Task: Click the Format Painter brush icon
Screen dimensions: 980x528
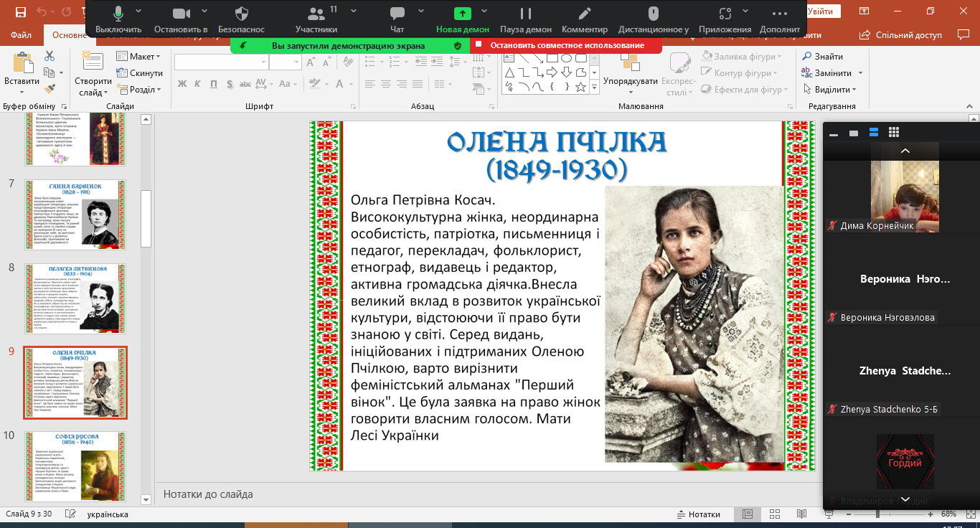Action: pyautogui.click(x=50, y=89)
